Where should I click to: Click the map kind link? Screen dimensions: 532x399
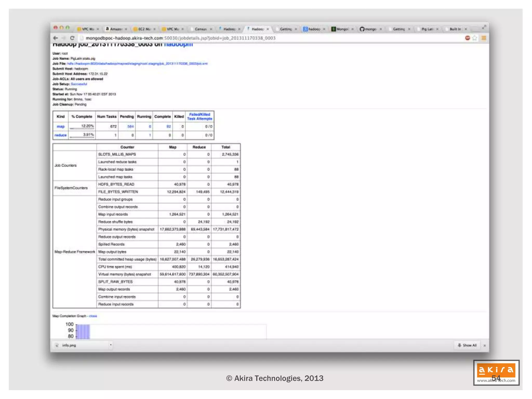(x=61, y=127)
